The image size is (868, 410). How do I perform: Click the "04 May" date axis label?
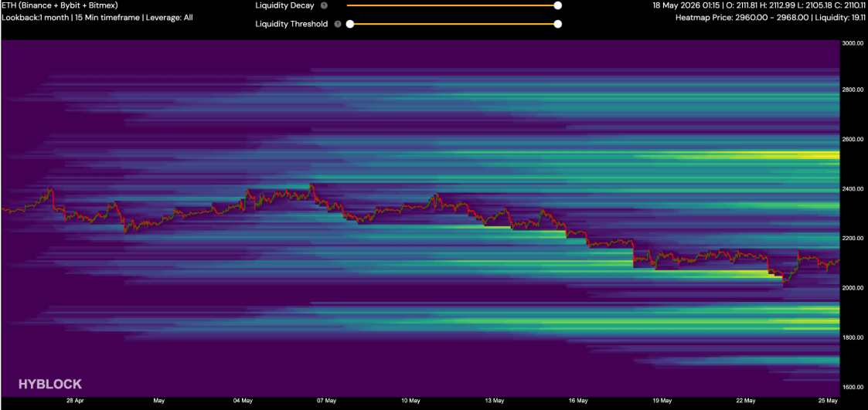[243, 400]
